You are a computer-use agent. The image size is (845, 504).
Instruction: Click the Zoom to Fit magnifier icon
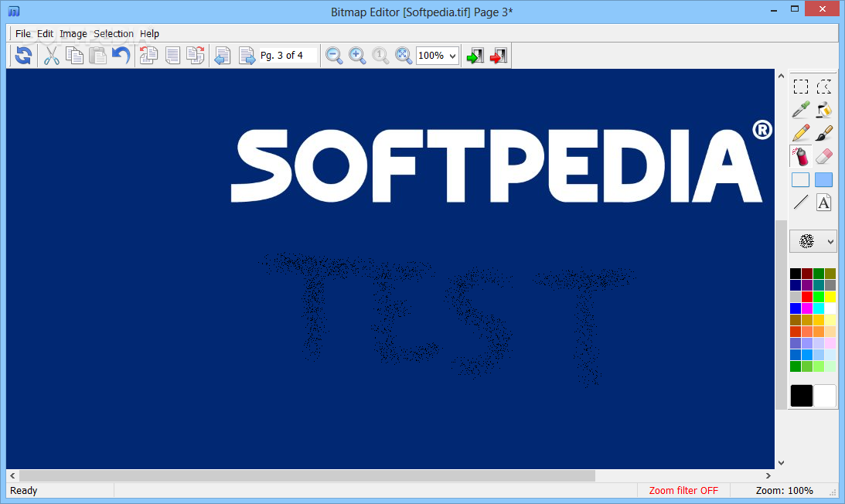click(404, 56)
